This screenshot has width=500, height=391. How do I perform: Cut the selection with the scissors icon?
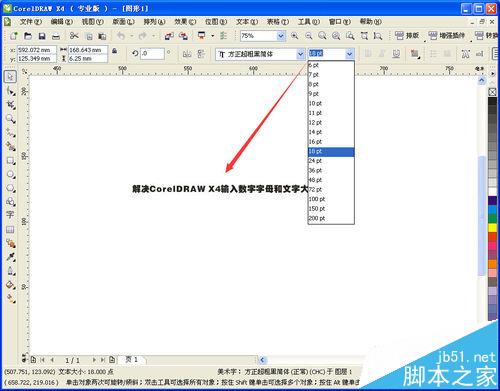coord(74,36)
